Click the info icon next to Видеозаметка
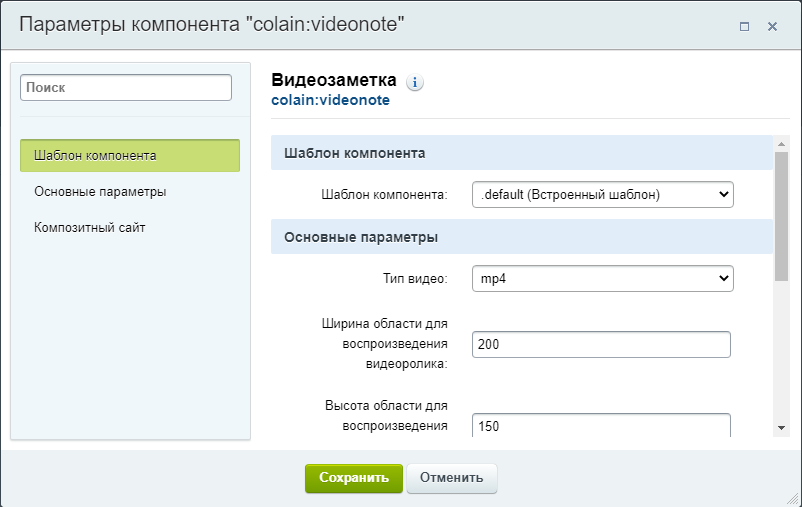The height and width of the screenshot is (507, 802). pyautogui.click(x=415, y=82)
